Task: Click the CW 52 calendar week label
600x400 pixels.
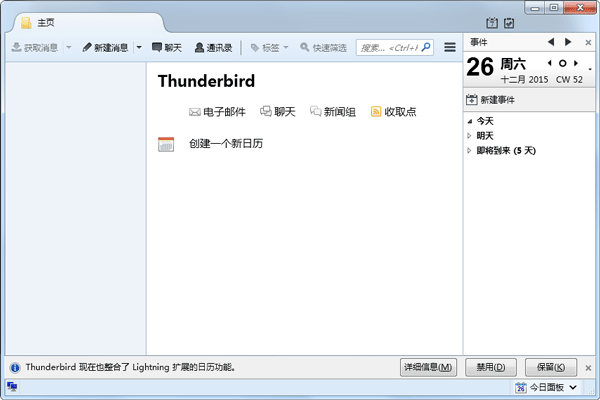Action: 569,80
